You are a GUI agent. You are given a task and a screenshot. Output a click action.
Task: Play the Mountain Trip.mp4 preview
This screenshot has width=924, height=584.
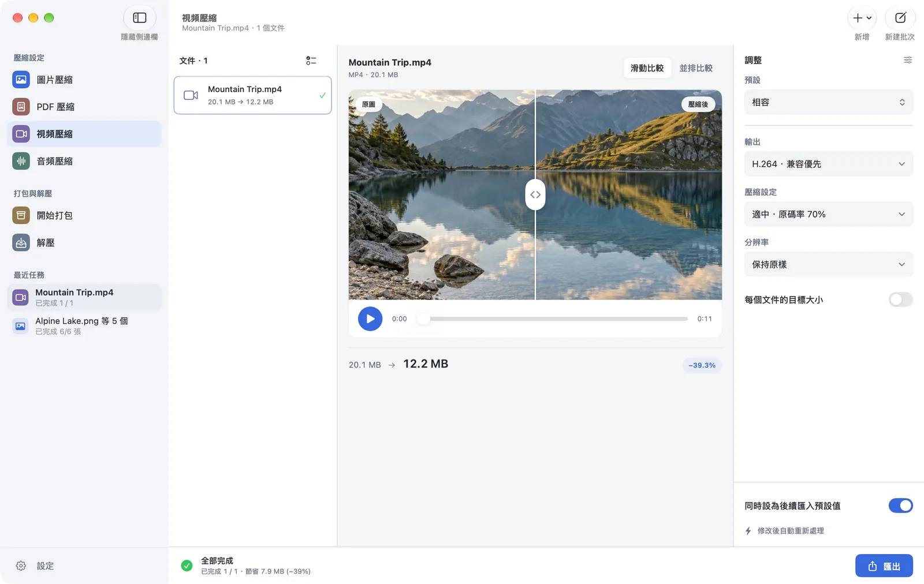click(x=370, y=319)
